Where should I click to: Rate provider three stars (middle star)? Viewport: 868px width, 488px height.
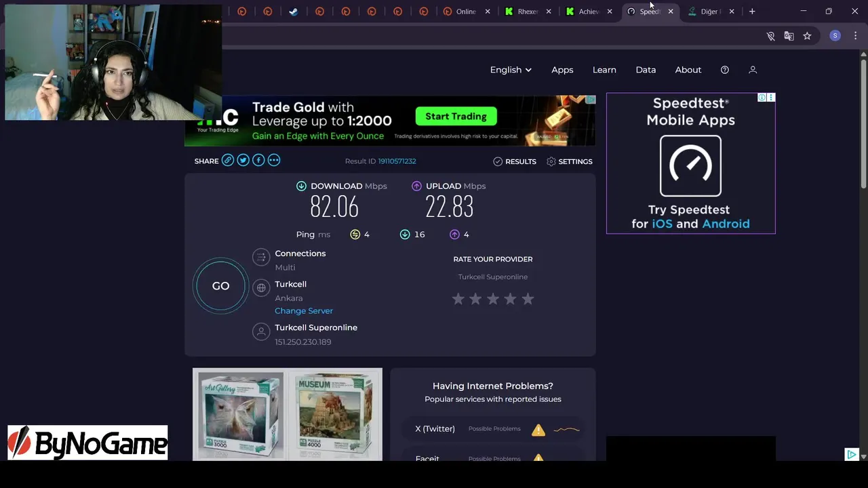(x=493, y=299)
